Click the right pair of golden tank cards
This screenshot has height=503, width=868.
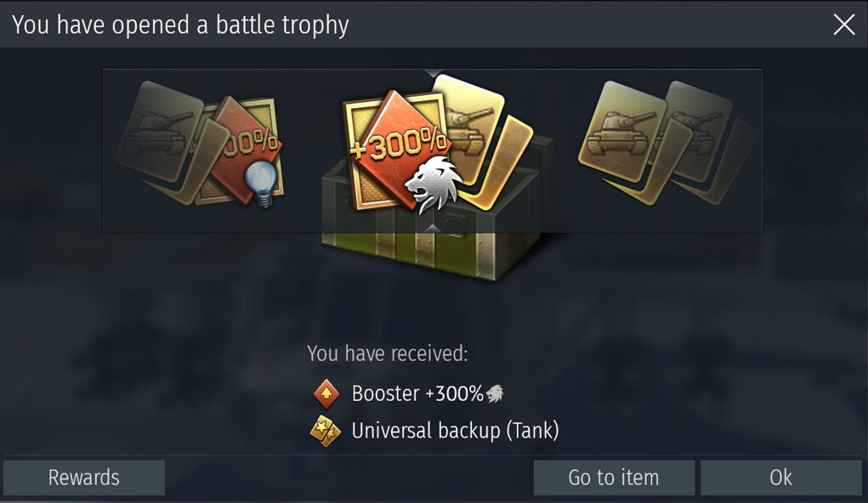tap(666, 142)
